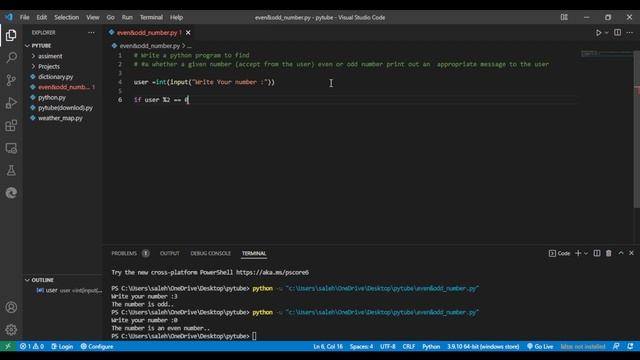The image size is (640, 360).
Task: Switch to the TERMINAL panel tab
Action: (254, 253)
